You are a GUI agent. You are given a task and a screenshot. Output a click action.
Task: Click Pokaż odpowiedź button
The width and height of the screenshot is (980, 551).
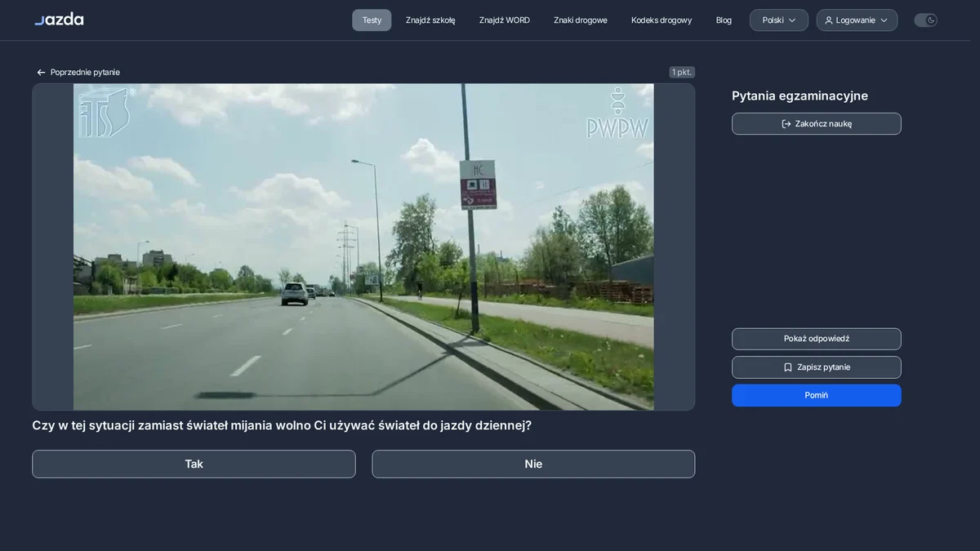point(817,339)
